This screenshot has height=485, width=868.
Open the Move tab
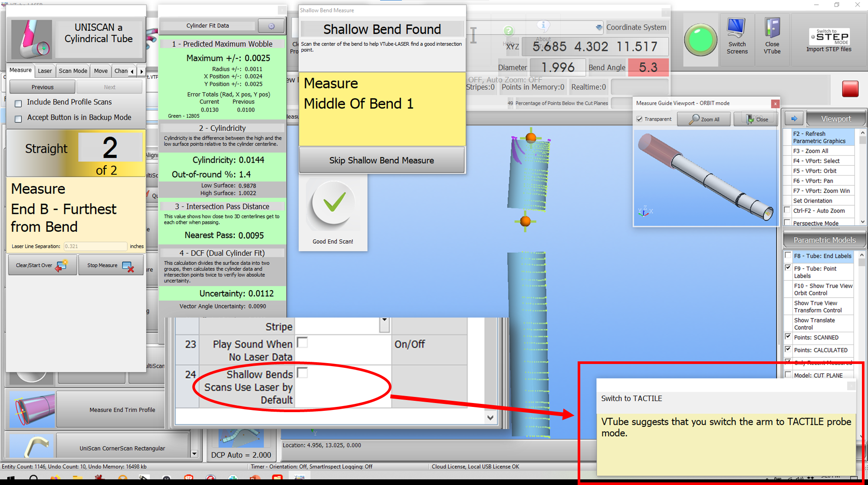click(101, 71)
